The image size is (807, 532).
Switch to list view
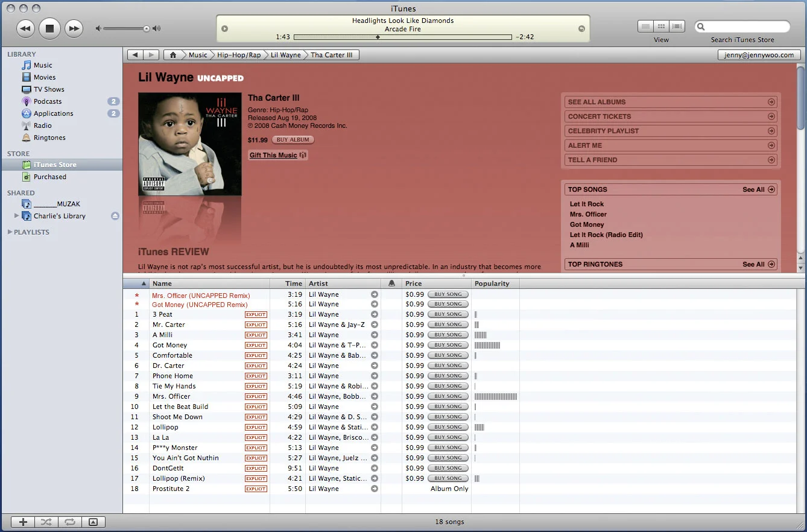[x=645, y=27]
